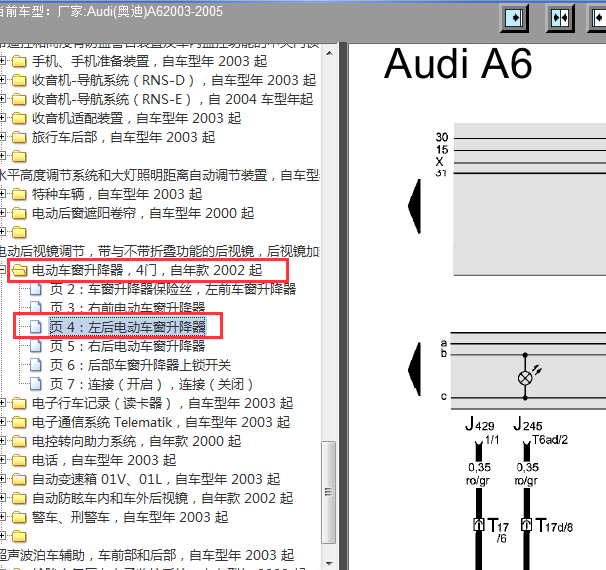Expand the 手机、手机准备装置 tree node

[x=2, y=61]
